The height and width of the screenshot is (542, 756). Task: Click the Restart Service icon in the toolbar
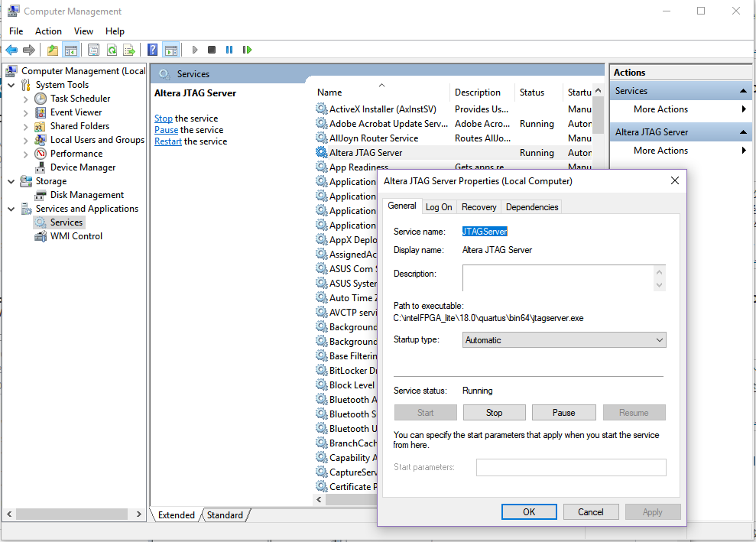(247, 50)
